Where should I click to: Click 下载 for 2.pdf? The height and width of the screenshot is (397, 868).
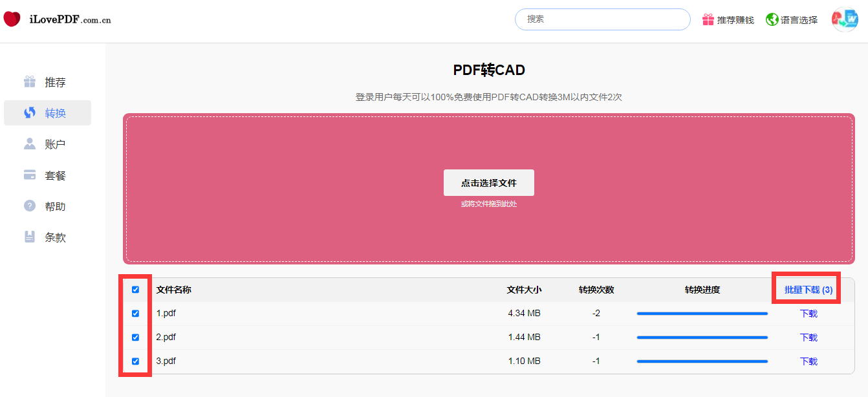(808, 337)
